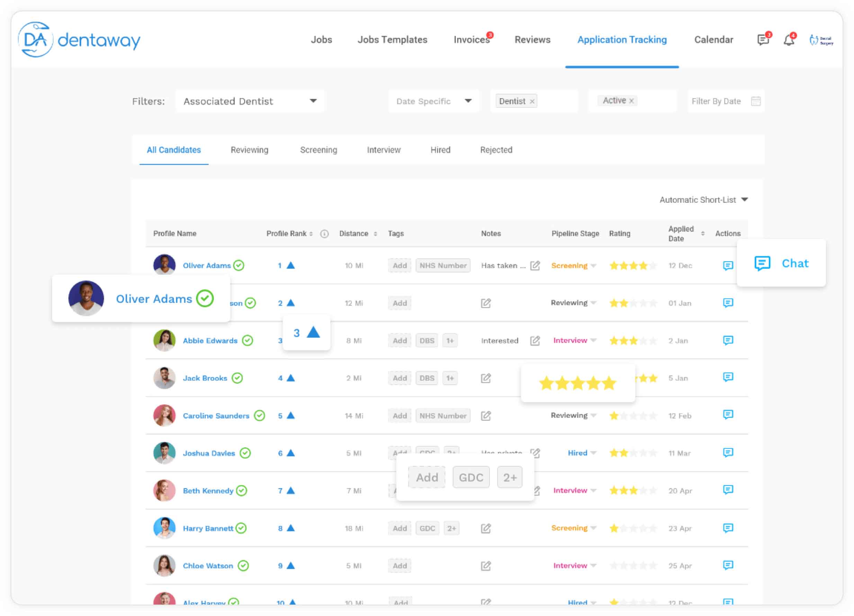The width and height of the screenshot is (854, 616).
Task: Go to Calendar in top navigation
Action: coord(713,39)
